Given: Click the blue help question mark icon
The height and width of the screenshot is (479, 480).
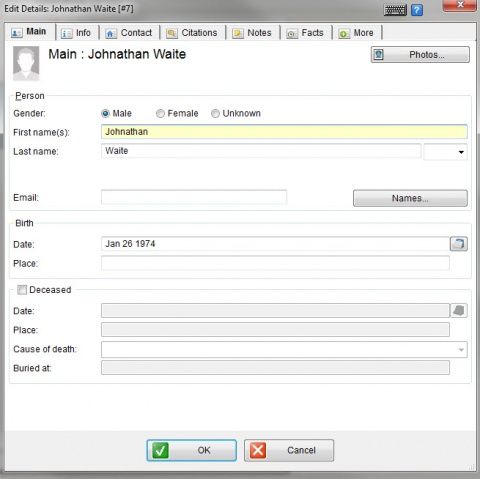Looking at the screenshot, I should (417, 10).
